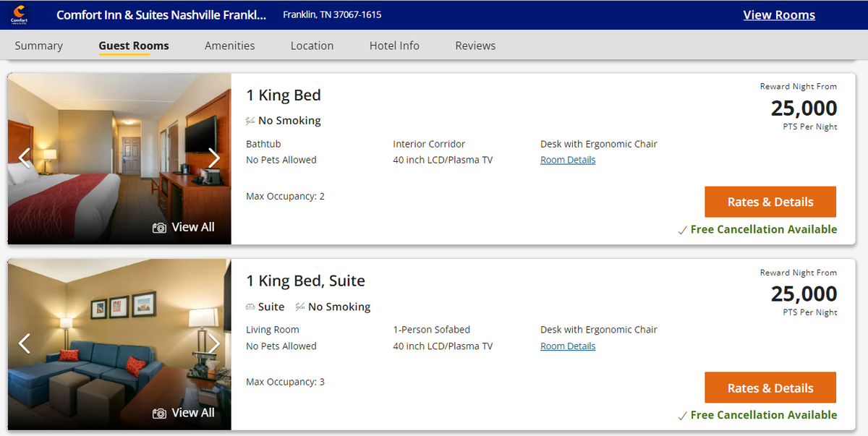Screen dimensions: 868x436
Task: Open the Summary tab
Action: (x=38, y=45)
